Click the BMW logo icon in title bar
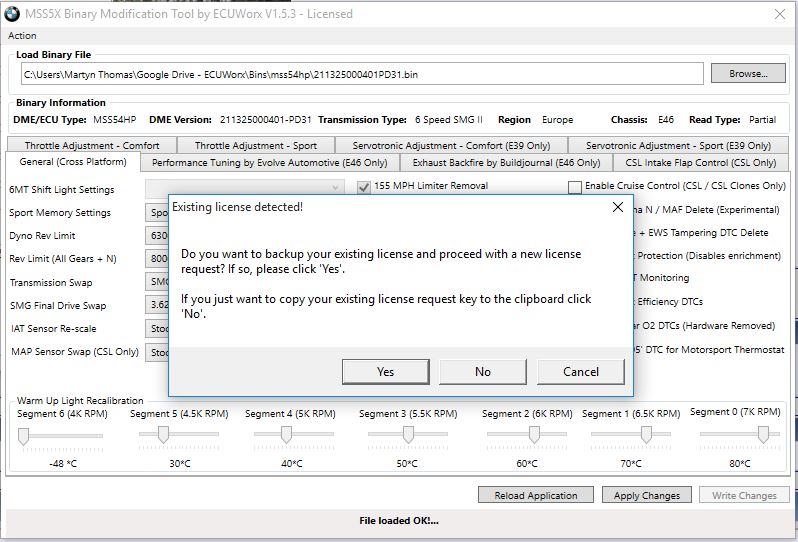The height and width of the screenshot is (542, 798). click(x=12, y=14)
